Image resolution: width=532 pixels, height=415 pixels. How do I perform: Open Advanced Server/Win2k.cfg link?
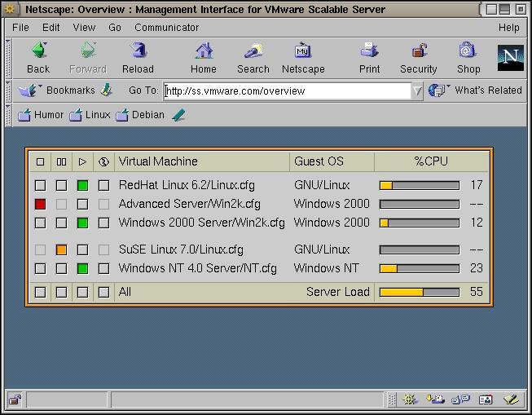click(190, 204)
